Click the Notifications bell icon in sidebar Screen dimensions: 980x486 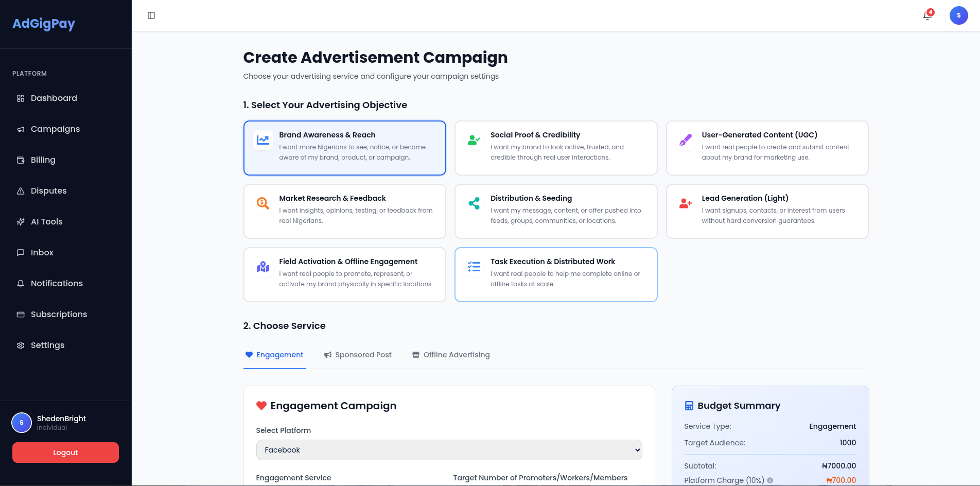point(21,284)
